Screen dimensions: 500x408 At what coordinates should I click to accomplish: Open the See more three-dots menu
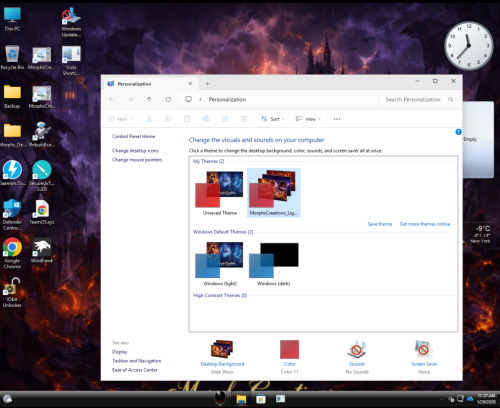pyautogui.click(x=337, y=119)
